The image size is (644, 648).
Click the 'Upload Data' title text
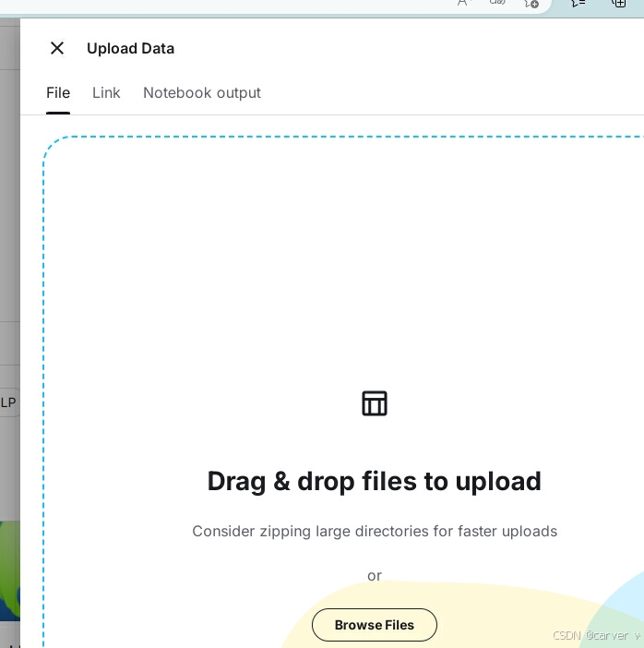(130, 48)
